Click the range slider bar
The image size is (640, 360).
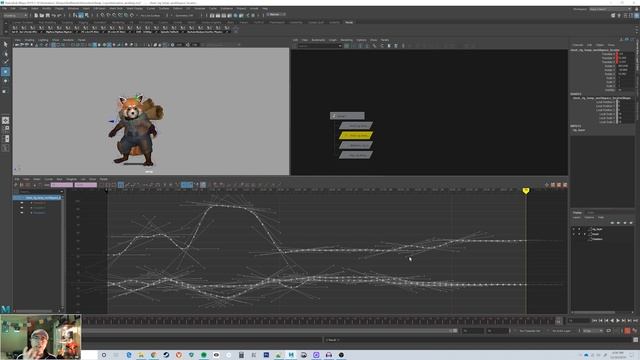(269, 331)
